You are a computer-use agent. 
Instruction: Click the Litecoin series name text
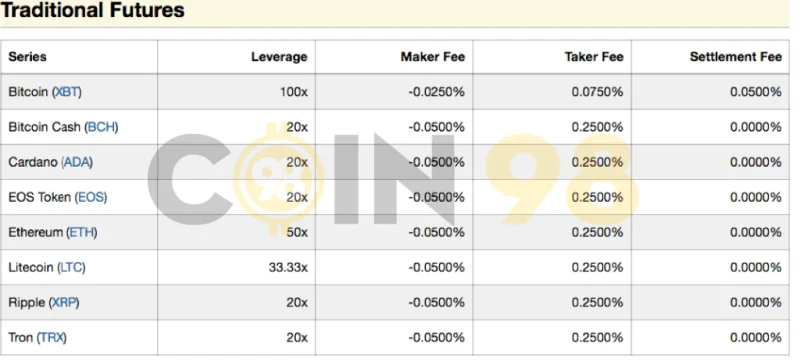coord(31,267)
